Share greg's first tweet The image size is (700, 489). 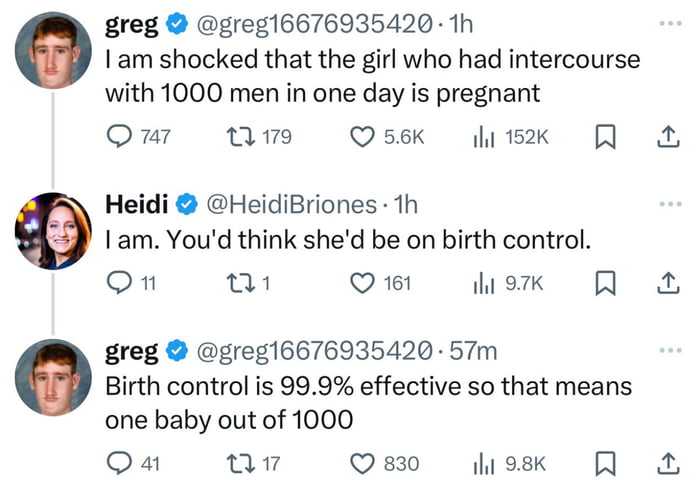664,137
